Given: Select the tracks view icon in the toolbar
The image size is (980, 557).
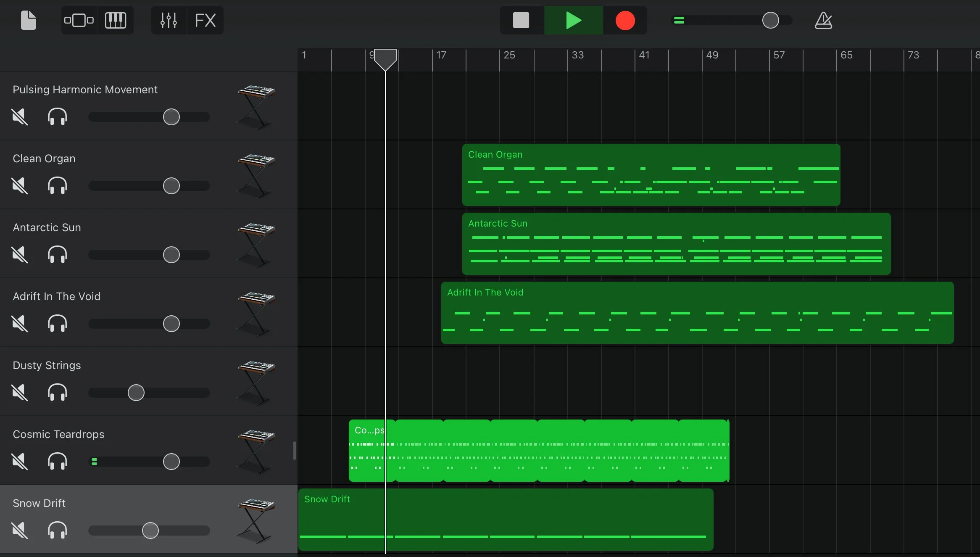Looking at the screenshot, I should tap(79, 20).
